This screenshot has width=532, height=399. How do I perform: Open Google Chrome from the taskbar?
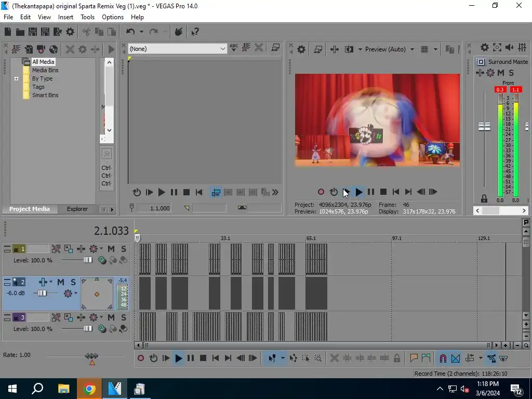tap(89, 389)
